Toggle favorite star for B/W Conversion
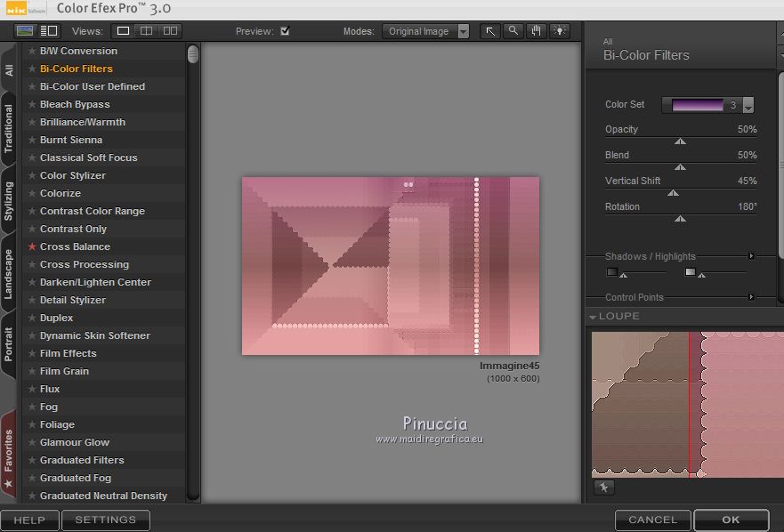This screenshot has height=532, width=784. click(x=32, y=51)
